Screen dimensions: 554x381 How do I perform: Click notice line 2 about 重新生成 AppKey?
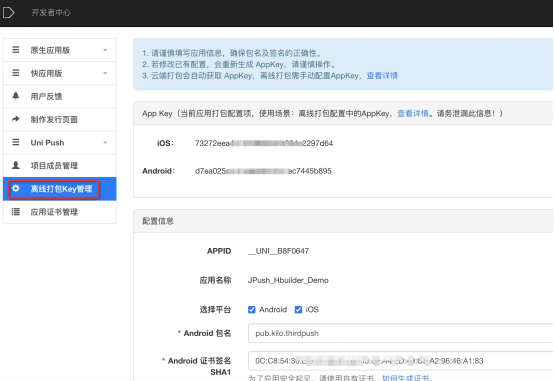coord(239,64)
